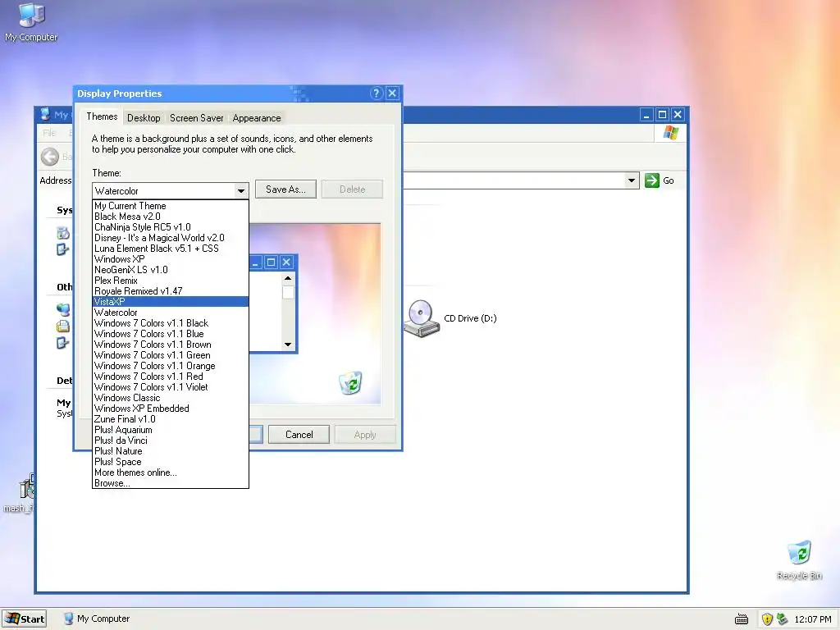Click the recycle bin icon in theme preview
This screenshot has height=630, width=840.
click(x=350, y=383)
